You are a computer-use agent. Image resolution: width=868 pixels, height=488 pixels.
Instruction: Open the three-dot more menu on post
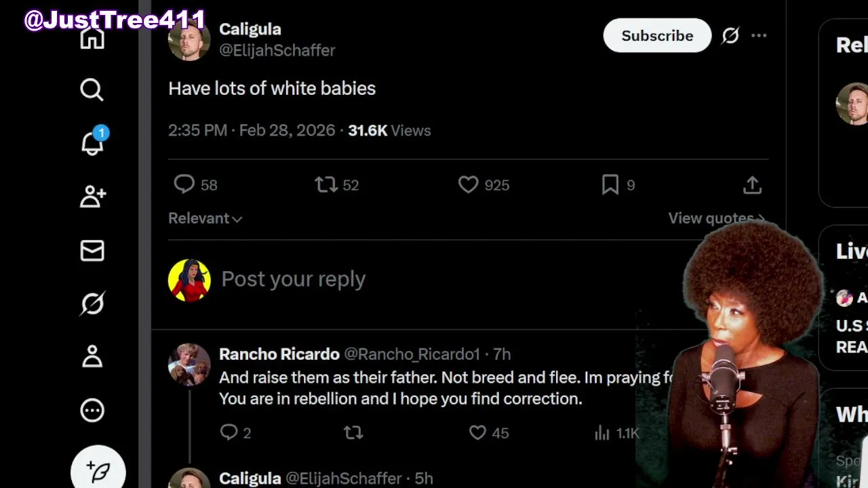pyautogui.click(x=759, y=36)
